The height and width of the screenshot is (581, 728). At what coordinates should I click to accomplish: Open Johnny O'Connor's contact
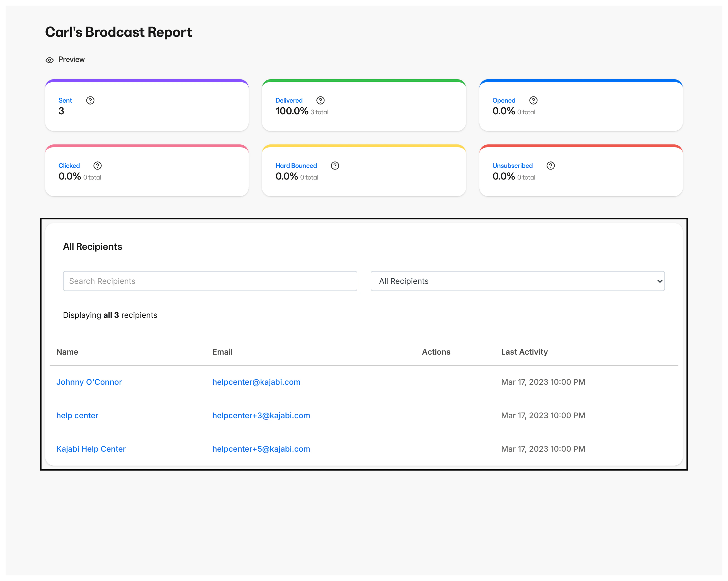tap(89, 382)
